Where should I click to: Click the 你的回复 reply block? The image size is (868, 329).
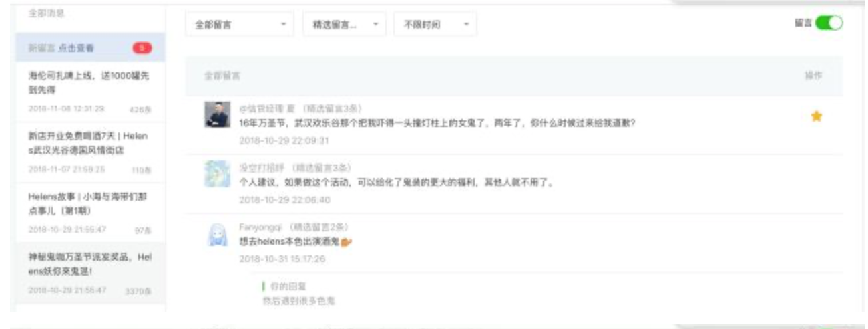click(x=298, y=293)
